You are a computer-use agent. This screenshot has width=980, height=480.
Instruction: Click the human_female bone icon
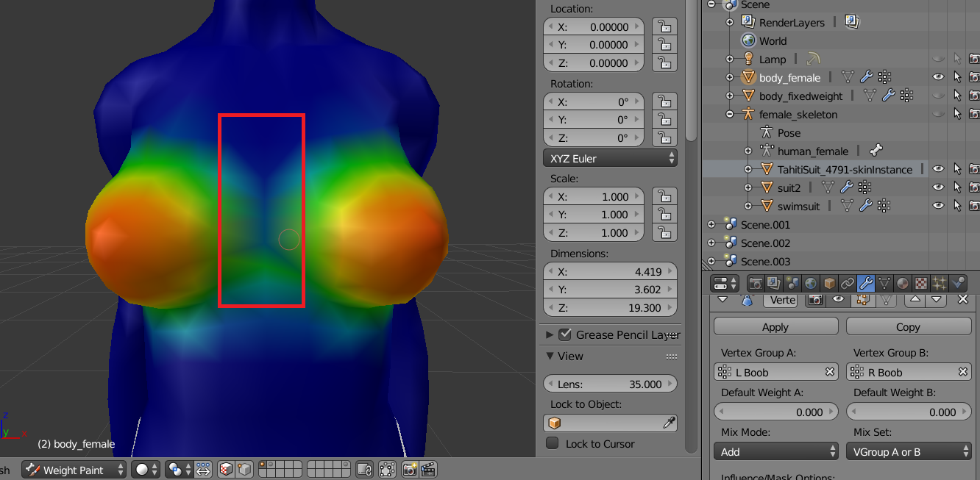coord(876,151)
